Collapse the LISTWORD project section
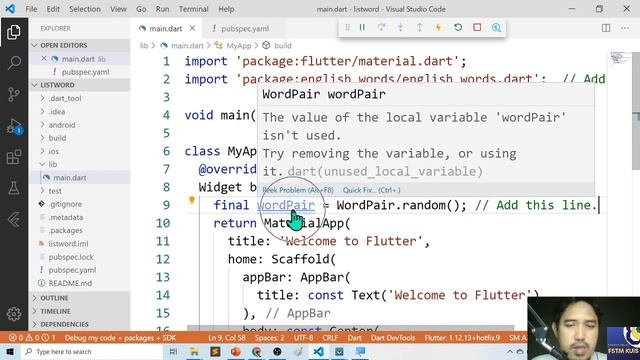640x360 pixels. point(80,85)
